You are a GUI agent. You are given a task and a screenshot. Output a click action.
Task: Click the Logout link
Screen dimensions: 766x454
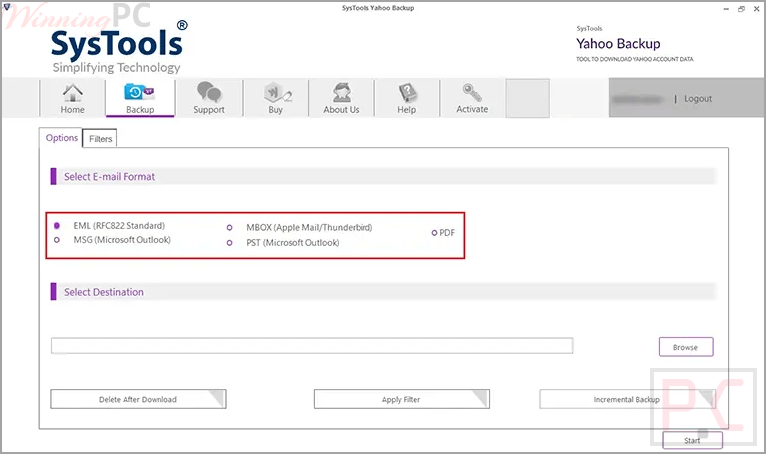point(698,99)
